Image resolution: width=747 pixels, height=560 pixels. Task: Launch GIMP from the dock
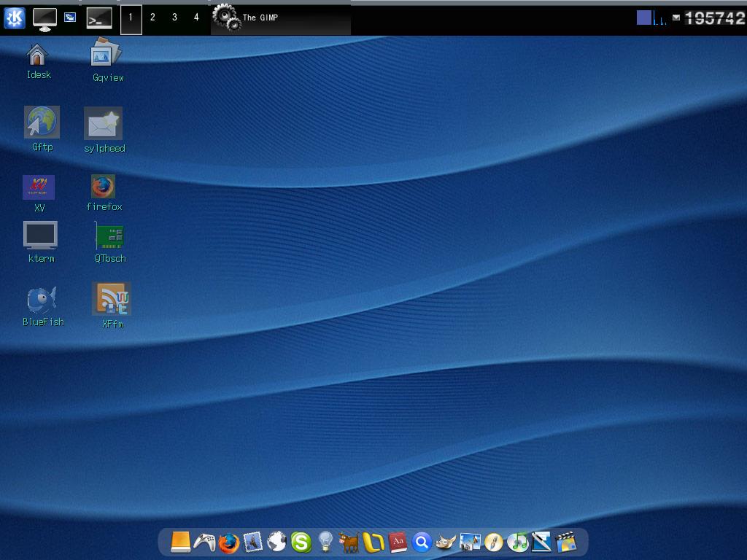tap(447, 542)
